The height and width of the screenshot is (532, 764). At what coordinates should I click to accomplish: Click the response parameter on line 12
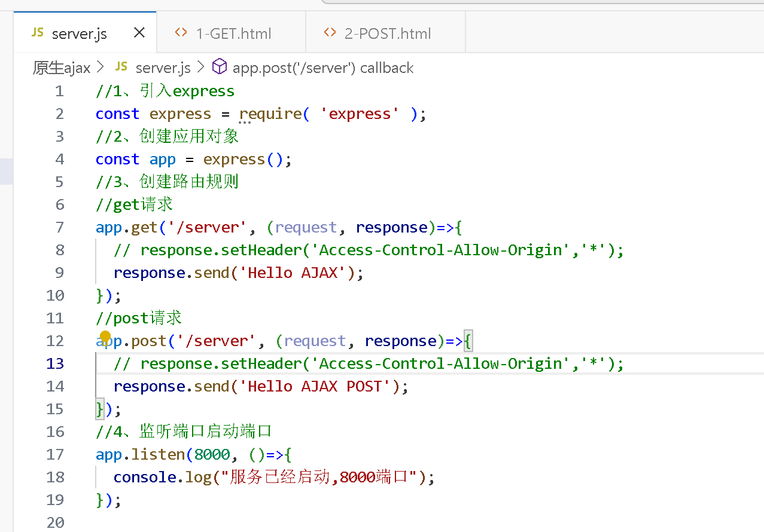click(x=401, y=341)
